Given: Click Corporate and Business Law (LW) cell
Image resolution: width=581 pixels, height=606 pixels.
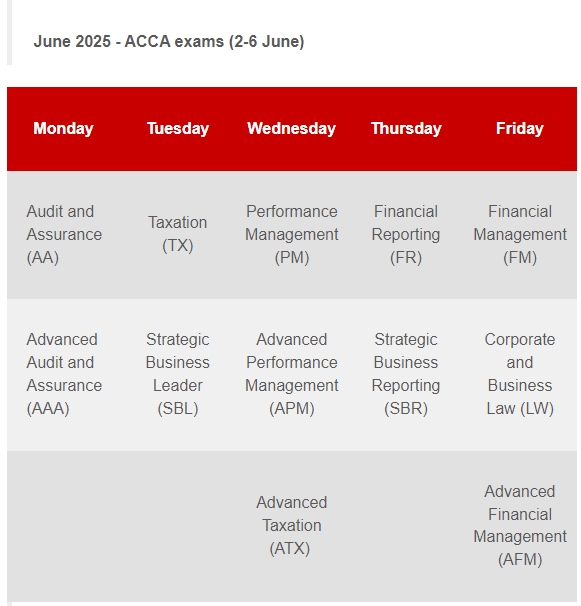Looking at the screenshot, I should pyautogui.click(x=520, y=374).
